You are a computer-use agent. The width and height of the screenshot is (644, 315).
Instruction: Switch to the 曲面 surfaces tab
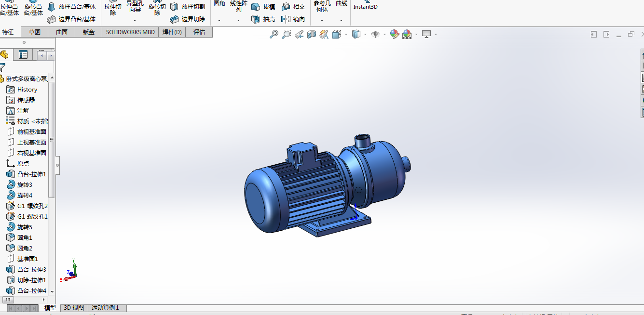62,32
